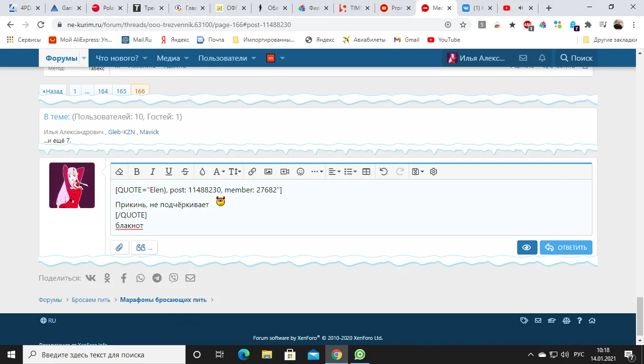Go to page 1 of the thread
The width and height of the screenshot is (644, 364).
click(x=75, y=91)
